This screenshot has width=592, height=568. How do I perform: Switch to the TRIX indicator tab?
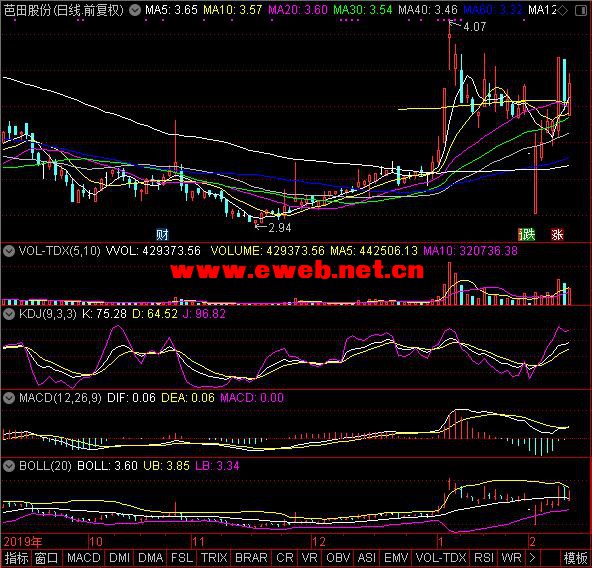214,558
